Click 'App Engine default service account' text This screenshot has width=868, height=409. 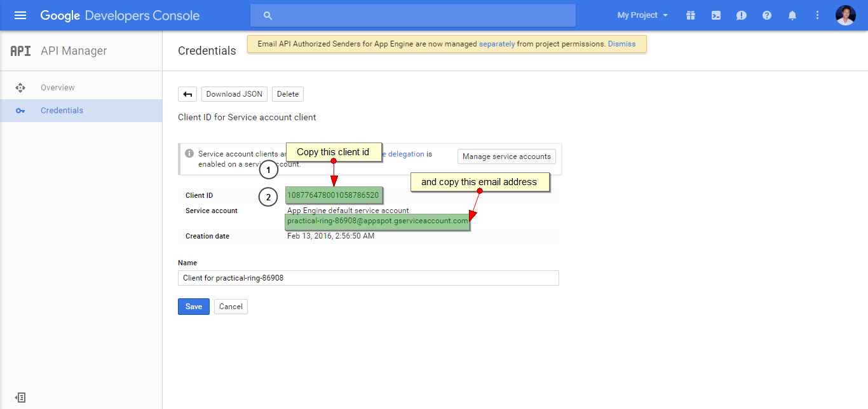348,211
